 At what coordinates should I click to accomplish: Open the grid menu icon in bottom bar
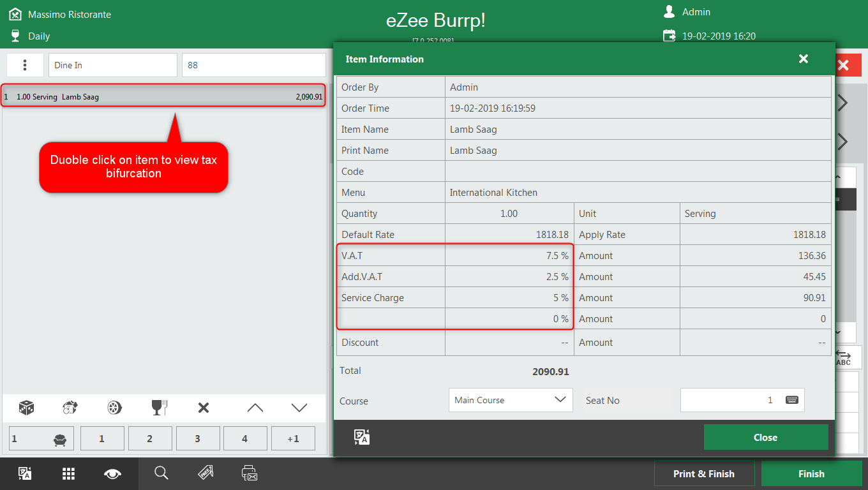[69, 473]
